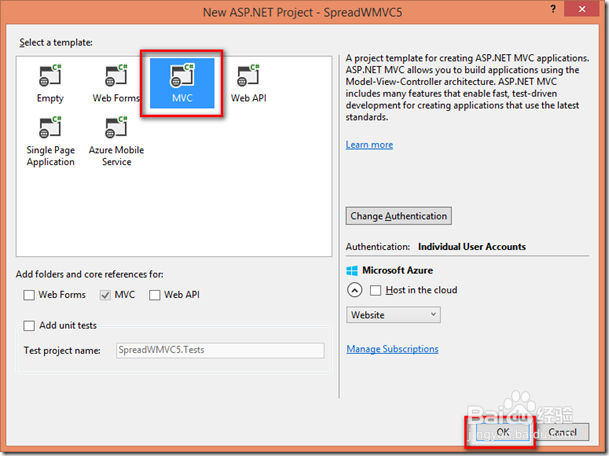Click the 'Microsoft Azure' heading text

(397, 270)
